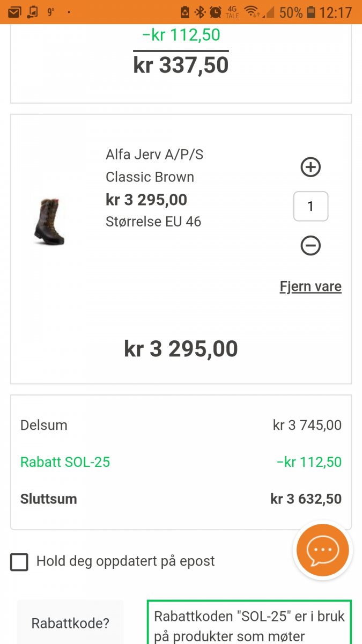Tap the SOL-25 discount message box
The height and width of the screenshot is (644, 362).
pos(249,624)
